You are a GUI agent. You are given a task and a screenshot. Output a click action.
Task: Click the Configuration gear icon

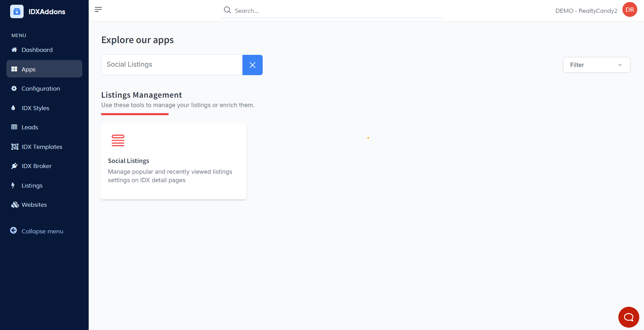(14, 89)
